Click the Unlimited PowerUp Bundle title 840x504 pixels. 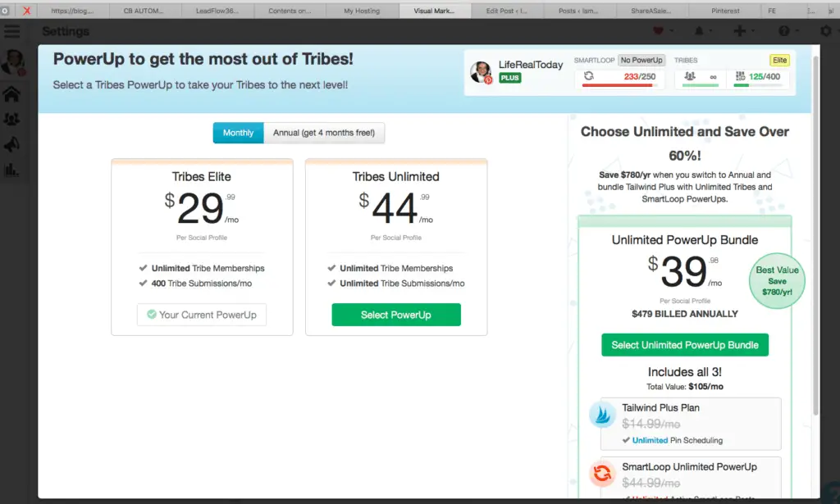pos(685,239)
